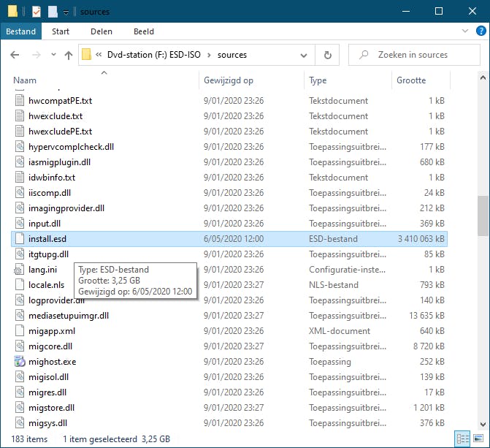Viewport: 490px width, 448px height.
Task: Select the imagingprovider.dll file icon
Action: pos(20,208)
